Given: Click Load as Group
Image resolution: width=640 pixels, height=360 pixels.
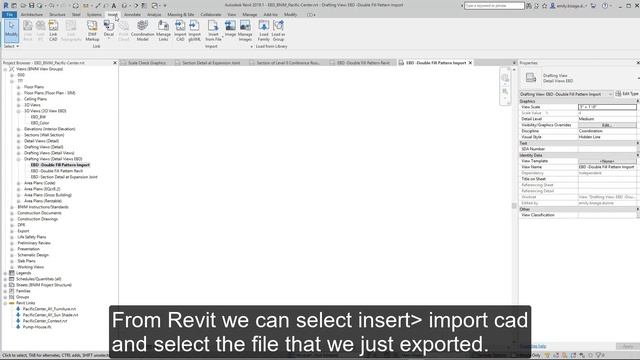Looking at the screenshot, I should (x=278, y=31).
